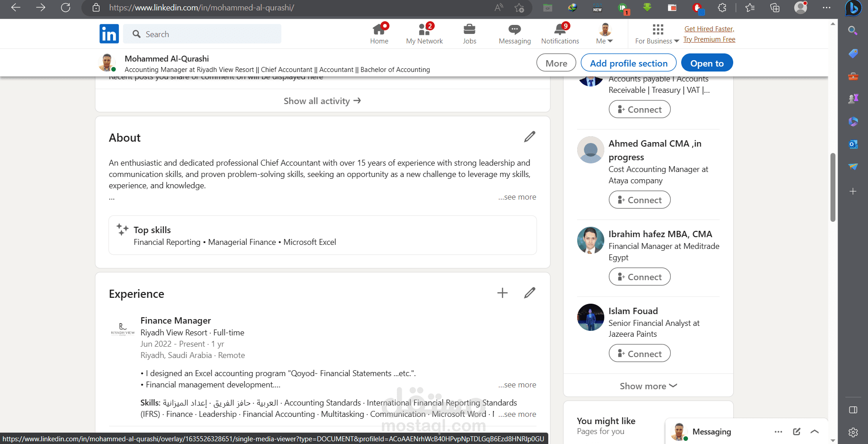Open Riyadh View Resort company logo
This screenshot has height=444, width=868.
[x=123, y=329]
